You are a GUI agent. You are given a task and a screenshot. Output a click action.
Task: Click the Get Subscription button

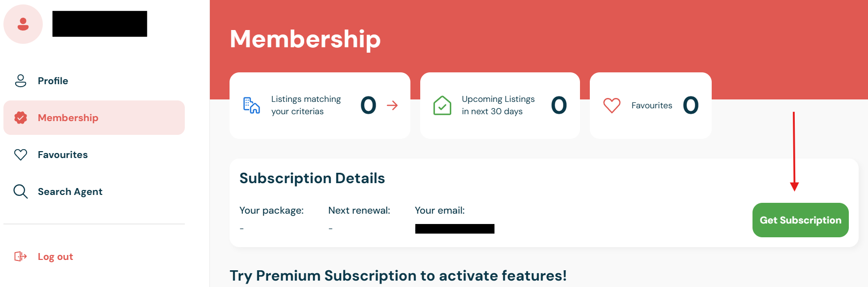[x=801, y=220]
